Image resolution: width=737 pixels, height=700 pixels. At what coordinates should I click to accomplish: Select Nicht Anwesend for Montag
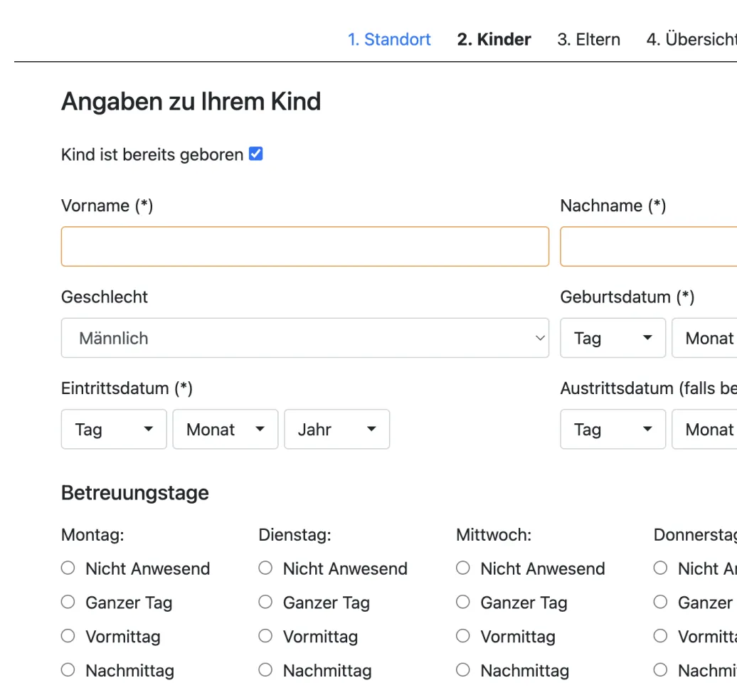point(68,568)
